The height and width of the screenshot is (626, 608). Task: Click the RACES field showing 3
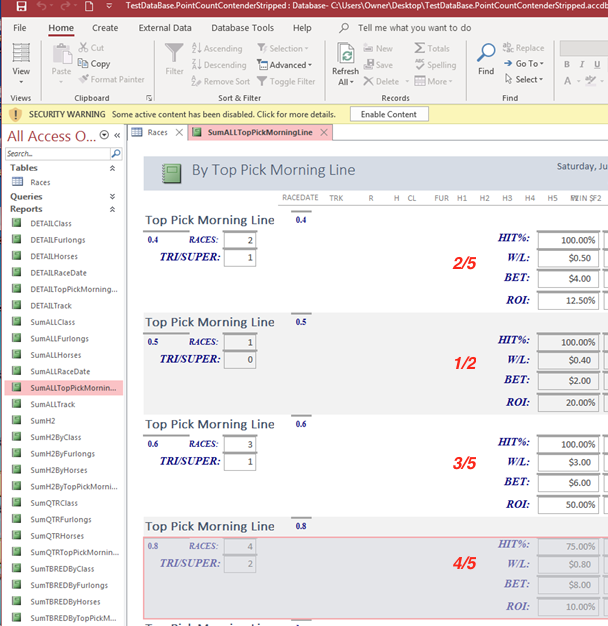point(240,444)
